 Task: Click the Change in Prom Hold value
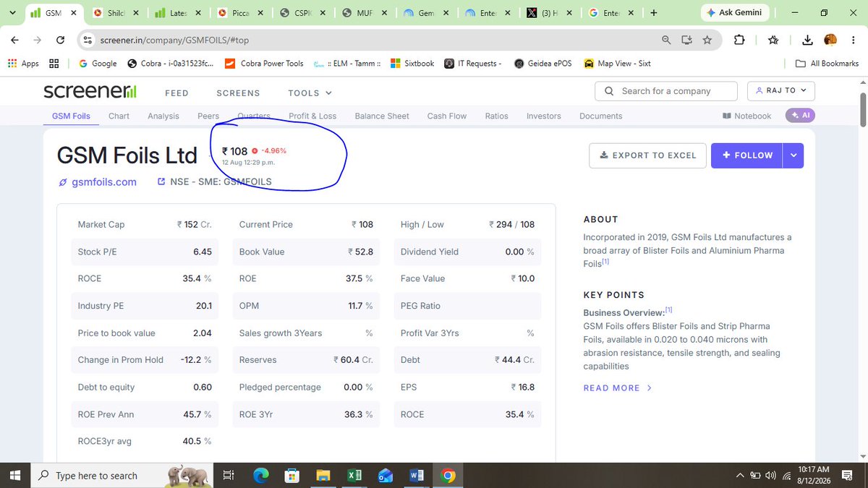pos(196,360)
